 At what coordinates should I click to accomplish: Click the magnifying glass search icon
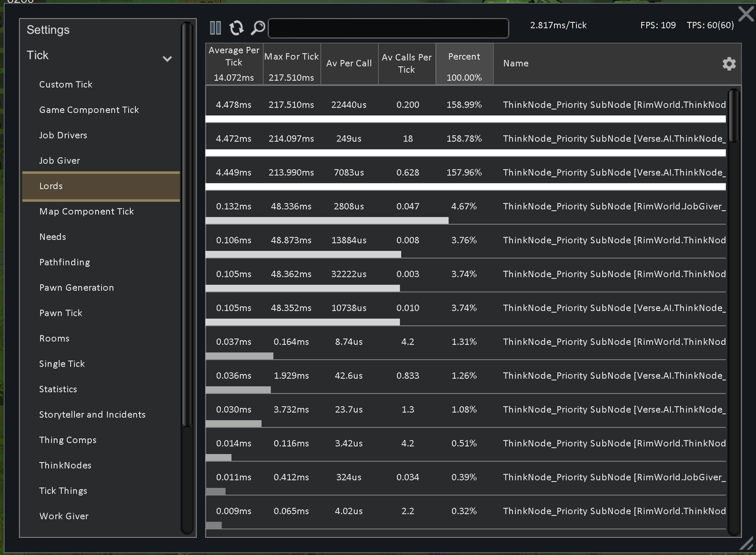point(258,28)
